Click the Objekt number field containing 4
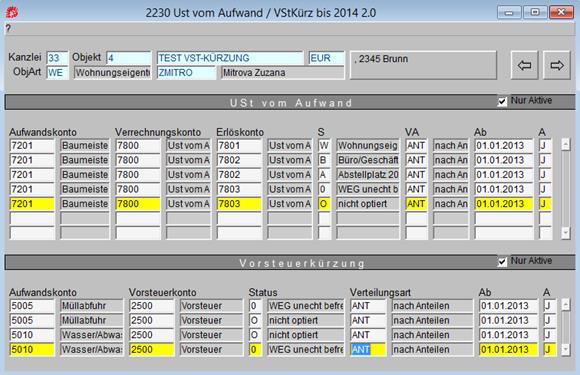Viewport: 580px width, 375px height. pyautogui.click(x=129, y=58)
